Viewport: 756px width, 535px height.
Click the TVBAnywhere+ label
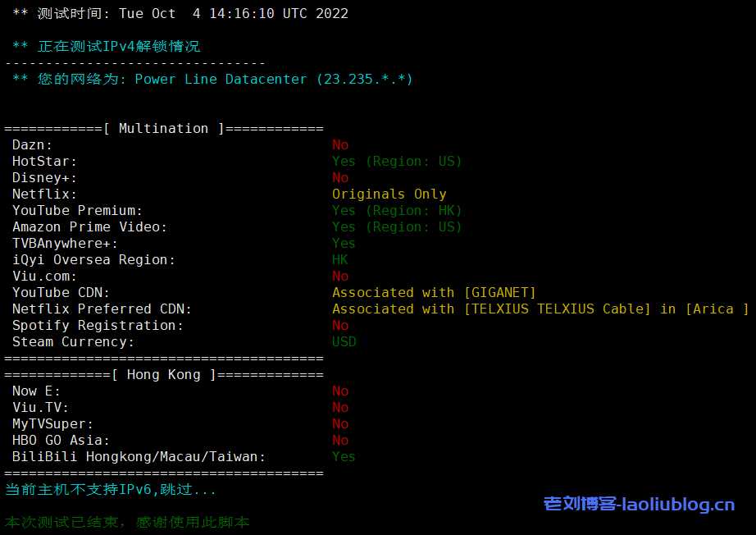tap(65, 243)
